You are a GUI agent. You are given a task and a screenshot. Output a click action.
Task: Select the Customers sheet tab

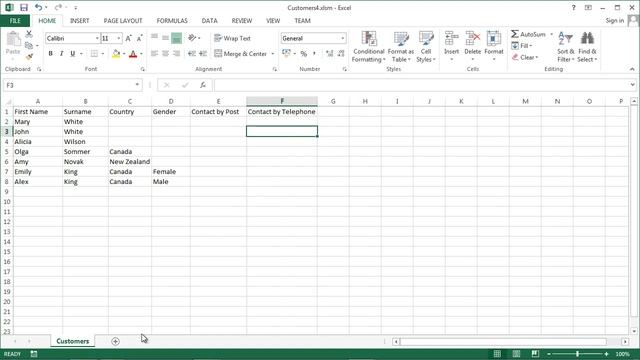(x=73, y=341)
